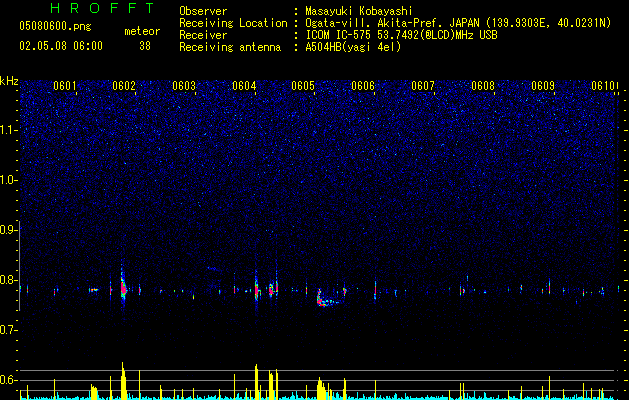Click the Observer field label
Viewport: 629px width, 400px height.
[x=203, y=11]
